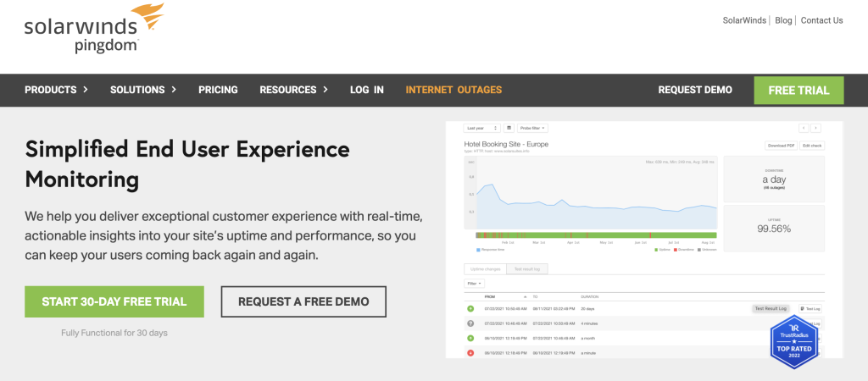
Task: Open the Blog link
Action: 783,20
